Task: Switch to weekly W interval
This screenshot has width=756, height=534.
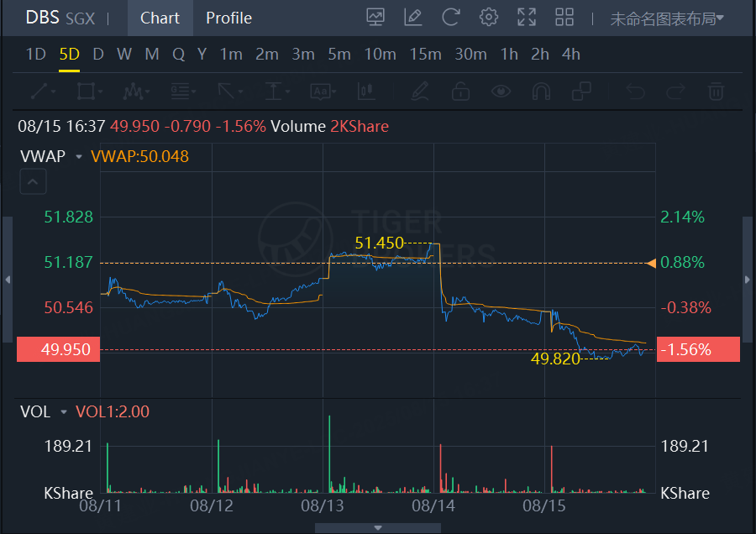Action: pyautogui.click(x=124, y=54)
